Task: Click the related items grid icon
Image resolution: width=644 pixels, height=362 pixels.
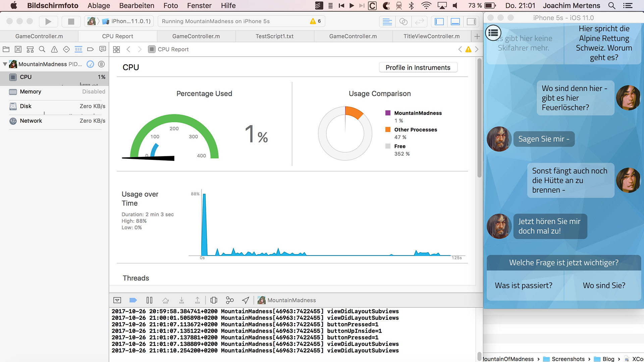Action: pos(116,50)
